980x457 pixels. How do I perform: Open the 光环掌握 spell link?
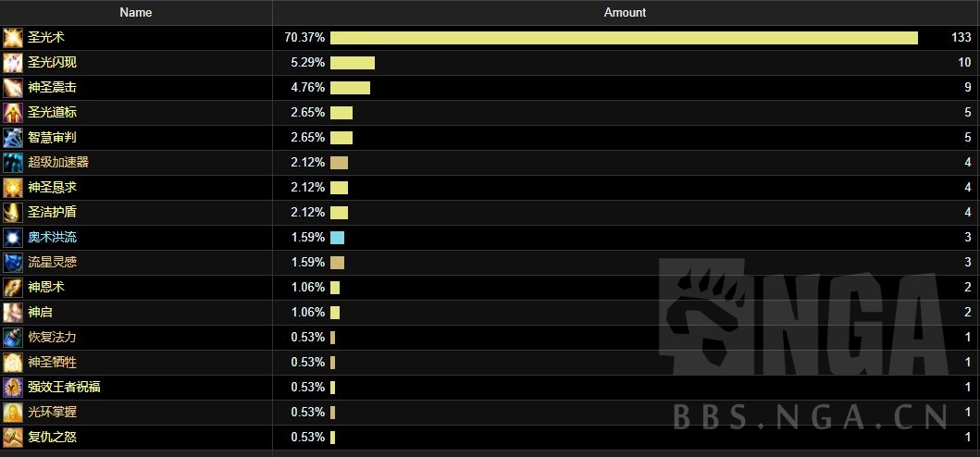click(x=53, y=412)
